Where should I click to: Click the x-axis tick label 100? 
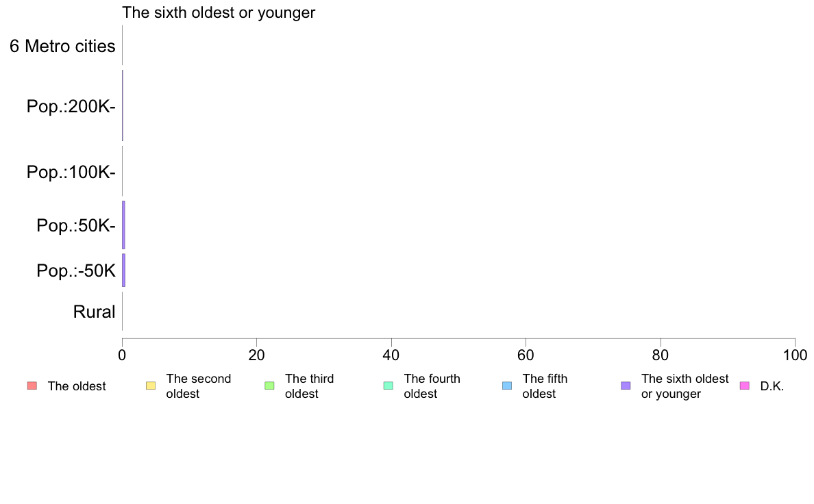795,355
